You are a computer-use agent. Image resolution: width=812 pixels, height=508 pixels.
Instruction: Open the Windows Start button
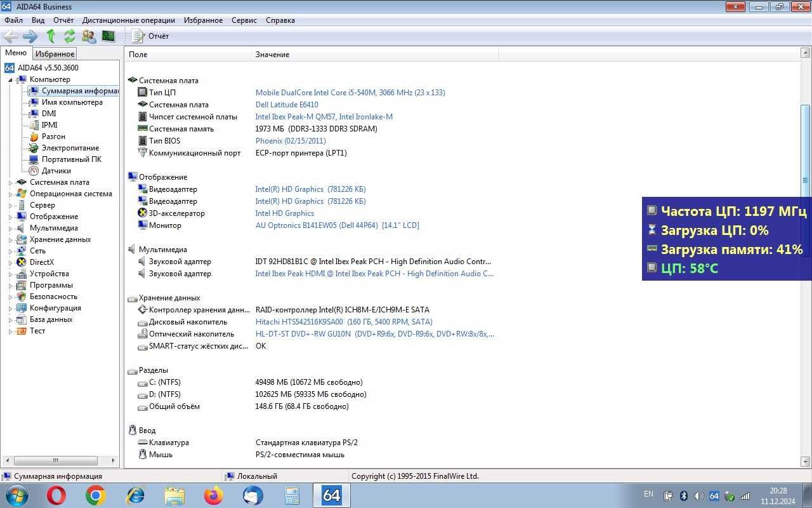pos(16,495)
